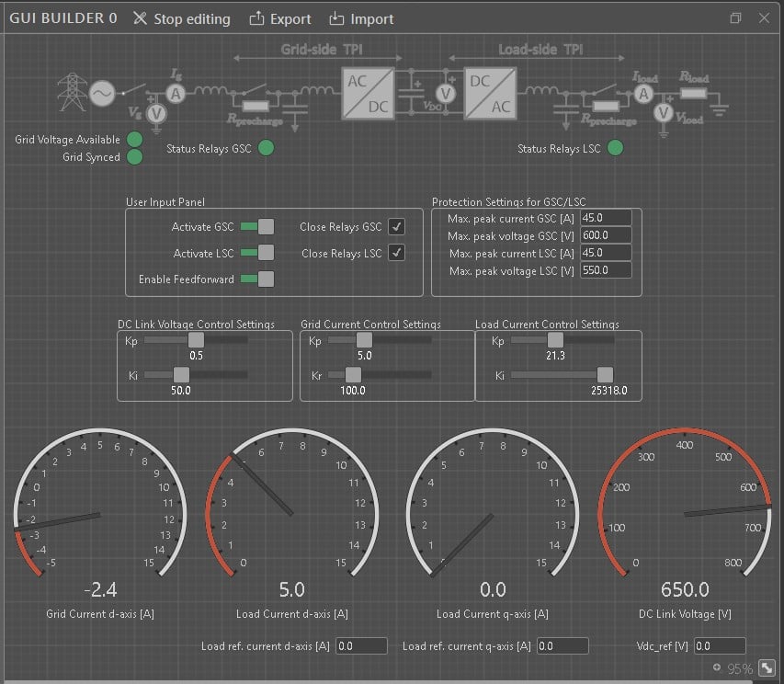Screen dimensions: 784x684
Task: Uncheck the Close Relays GSC checkbox
Action: click(396, 227)
